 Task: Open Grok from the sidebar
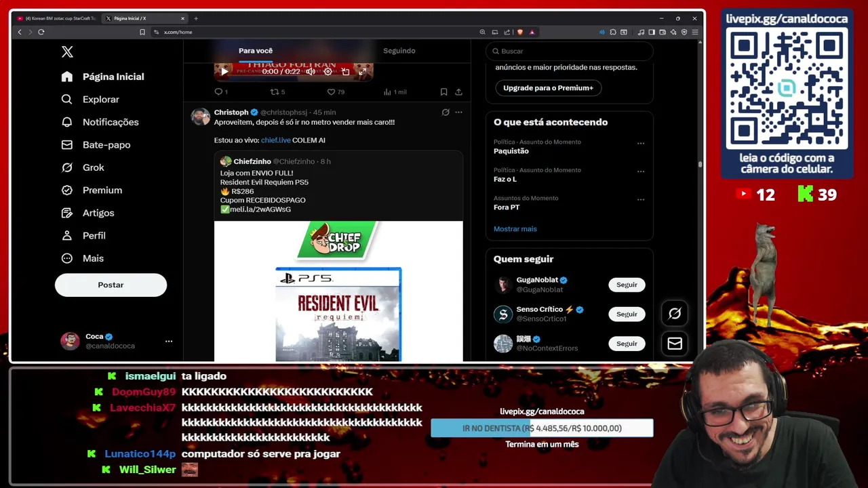pyautogui.click(x=83, y=167)
